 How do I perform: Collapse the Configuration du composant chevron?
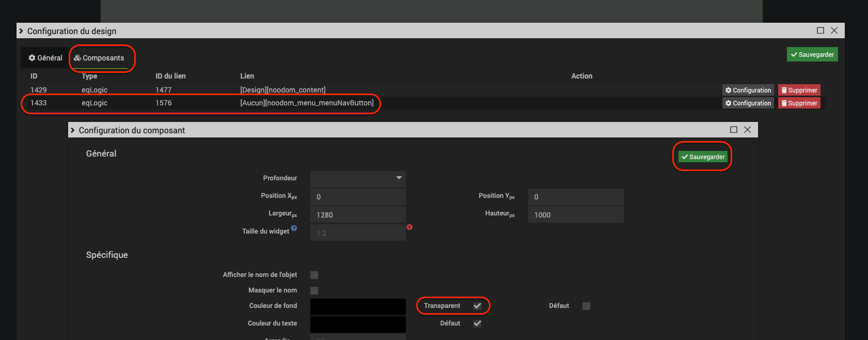(73, 130)
